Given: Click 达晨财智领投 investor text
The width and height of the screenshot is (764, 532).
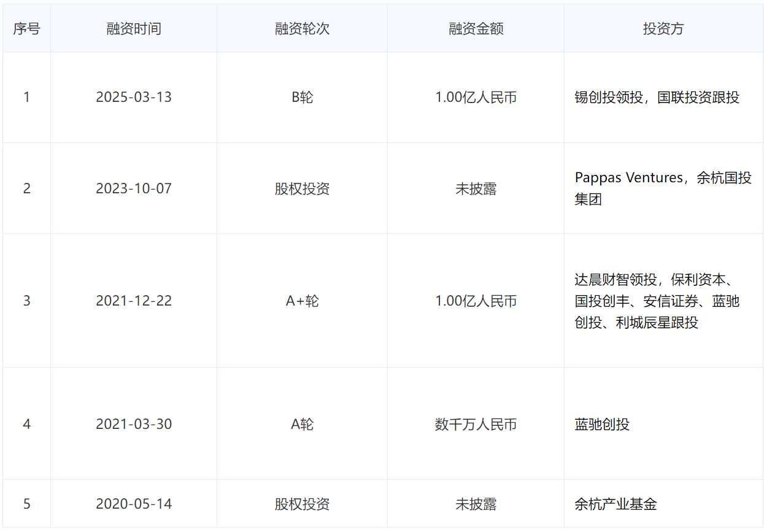Looking at the screenshot, I should point(615,280).
